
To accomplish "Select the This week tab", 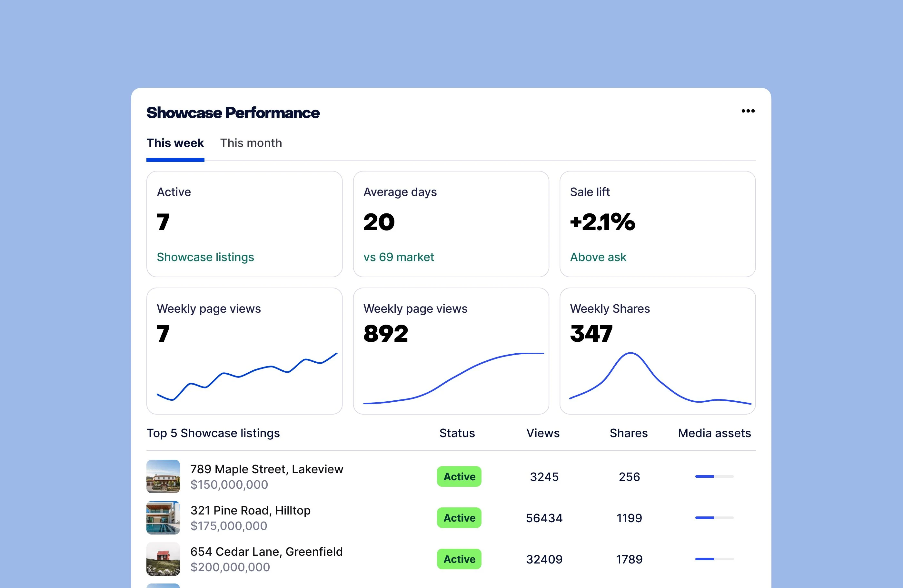I will click(175, 143).
